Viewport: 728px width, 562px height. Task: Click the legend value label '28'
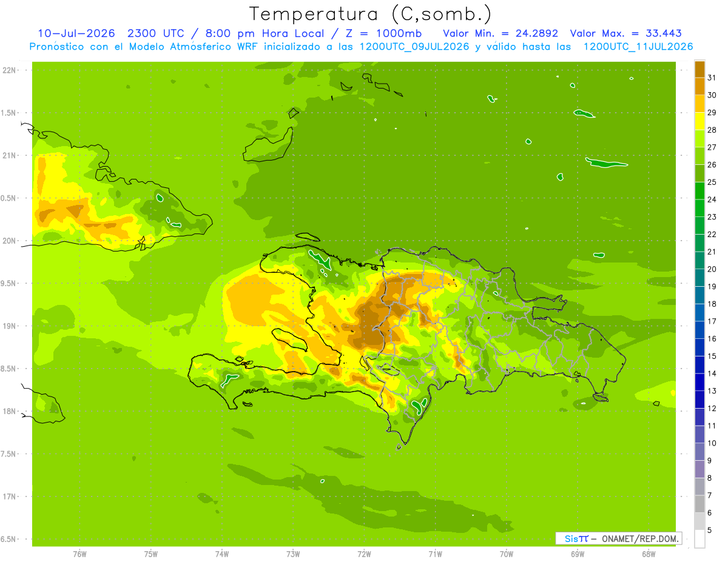click(712, 130)
